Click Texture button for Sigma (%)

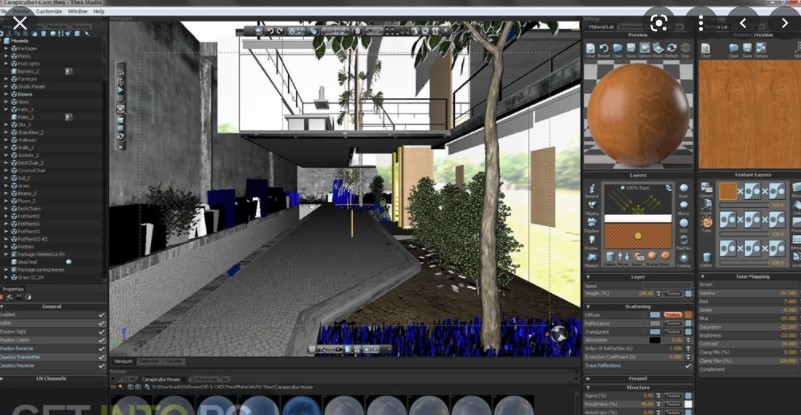pyautogui.click(x=673, y=396)
